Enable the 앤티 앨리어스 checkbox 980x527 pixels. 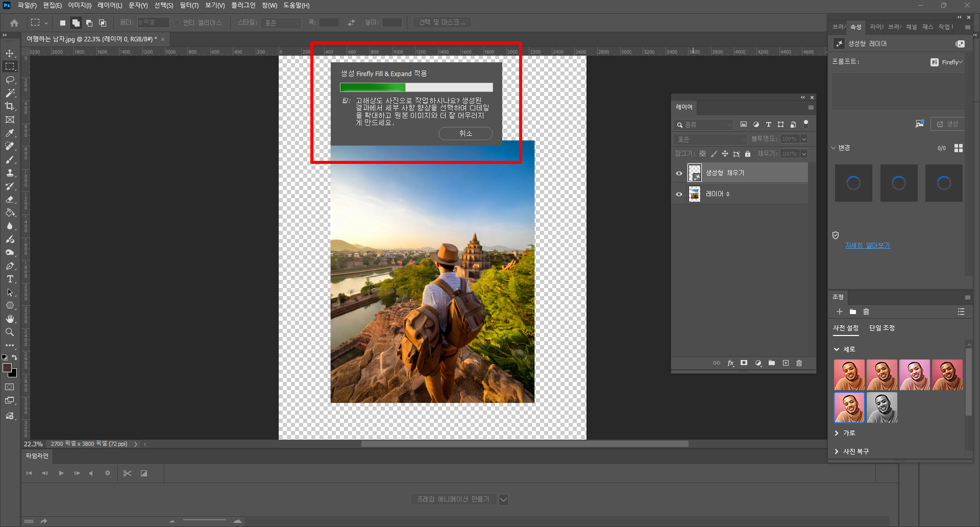(x=177, y=23)
